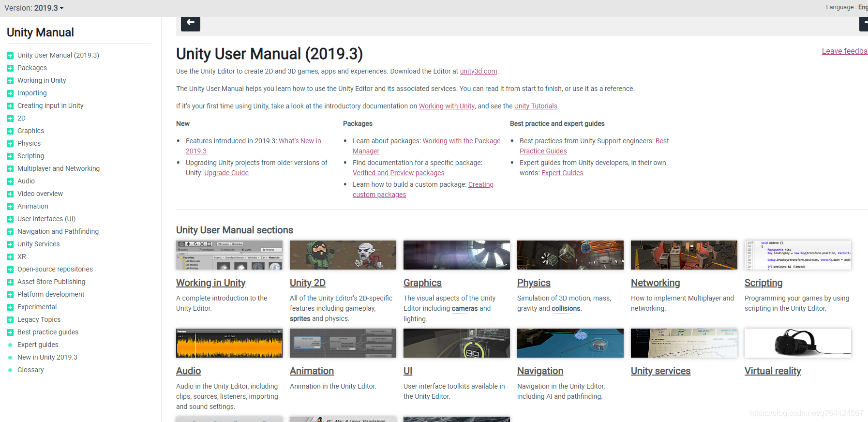Image resolution: width=868 pixels, height=422 pixels.
Task: Expand the Graphics sidebar plus icon
Action: 10,131
